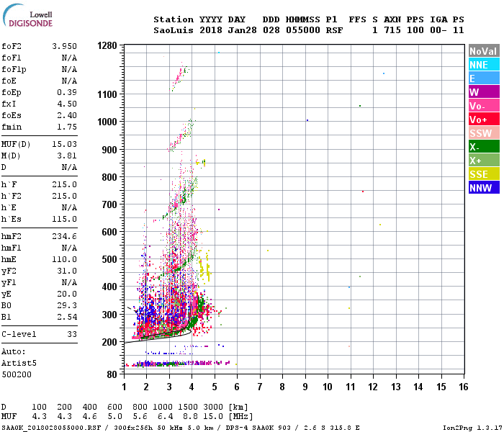Click the AXN value 715
The image size is (504, 432).
[x=392, y=30]
